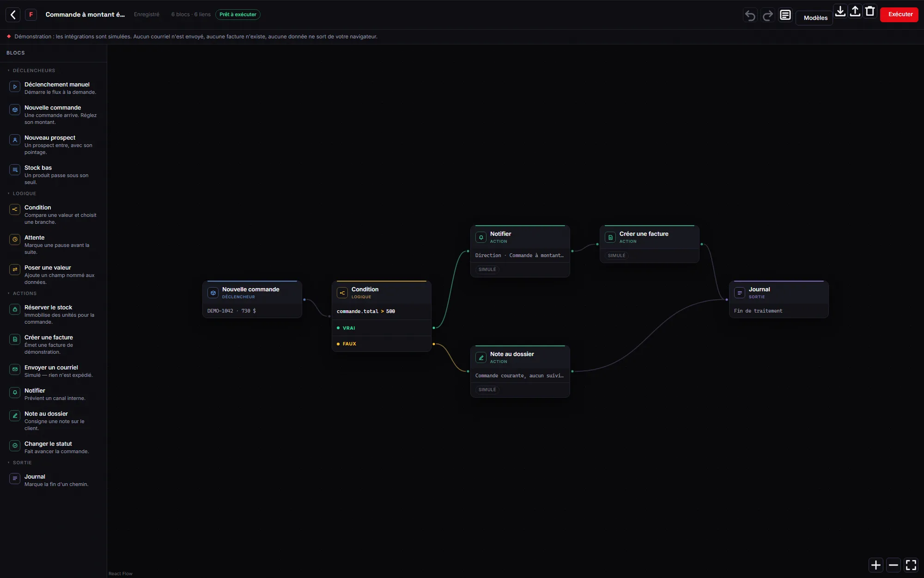
Task: Click the React Flow attribution link
Action: [x=121, y=573]
